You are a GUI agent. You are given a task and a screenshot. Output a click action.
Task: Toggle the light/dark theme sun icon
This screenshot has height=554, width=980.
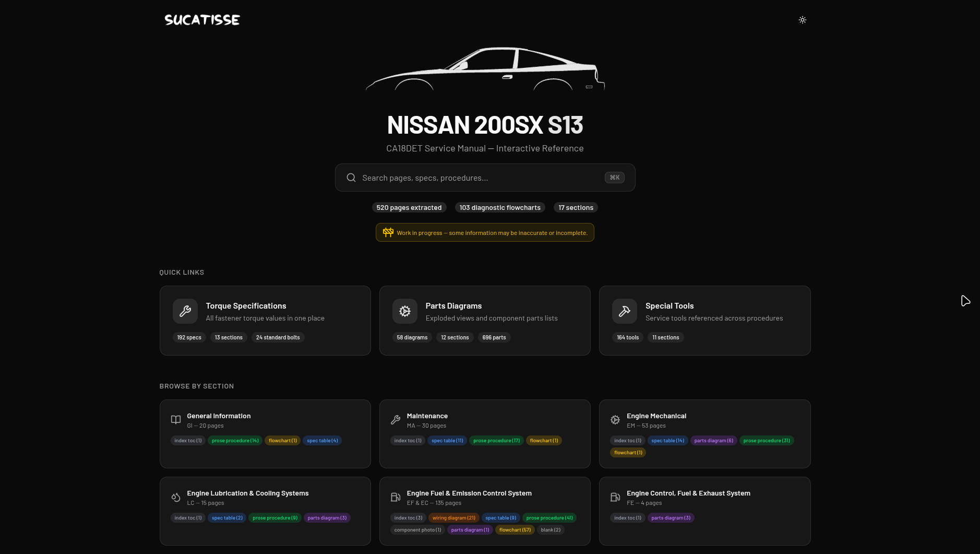tap(803, 20)
